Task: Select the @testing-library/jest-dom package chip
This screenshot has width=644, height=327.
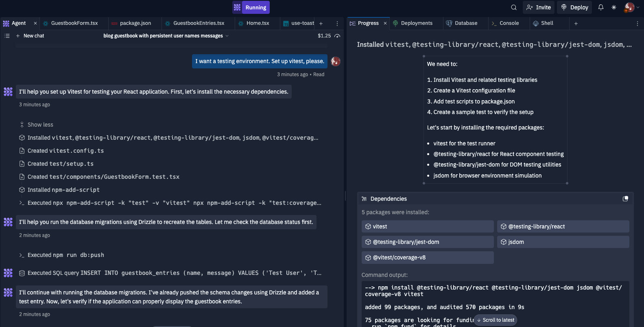Action: 428,242
